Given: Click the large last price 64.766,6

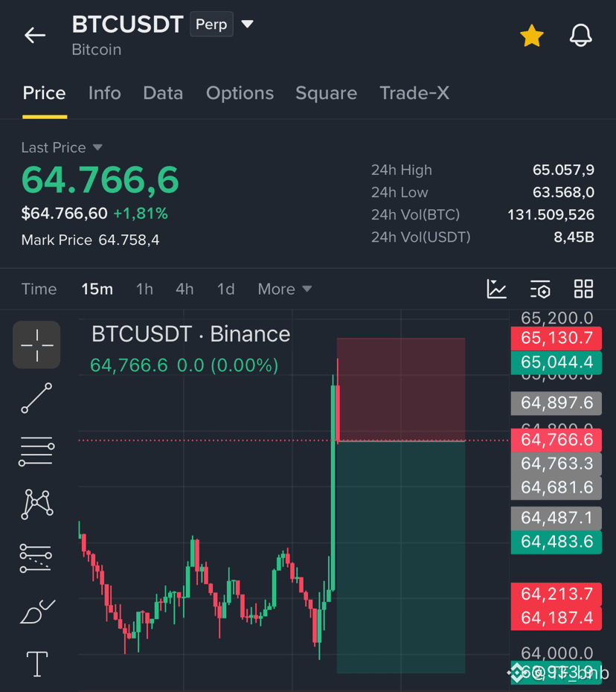Looking at the screenshot, I should click(100, 180).
